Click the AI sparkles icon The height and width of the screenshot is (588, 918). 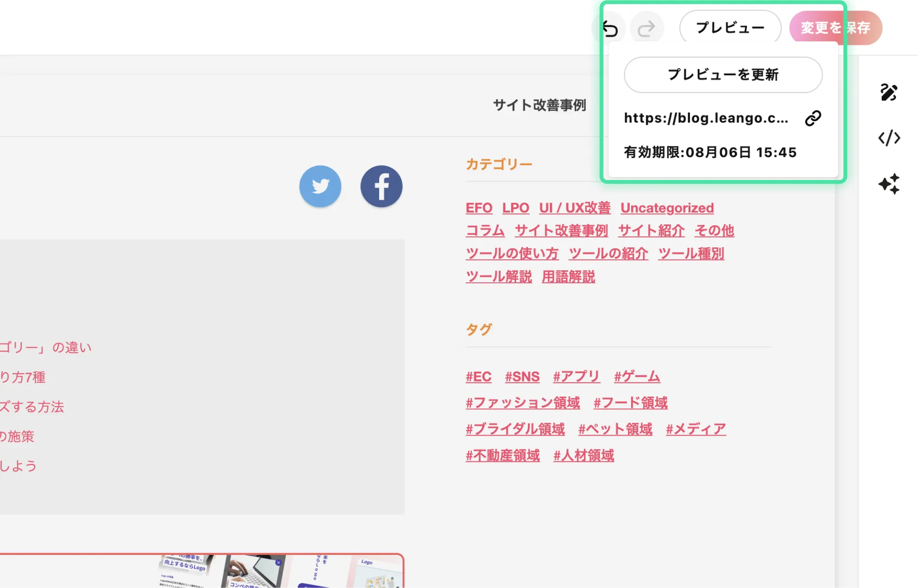889,184
